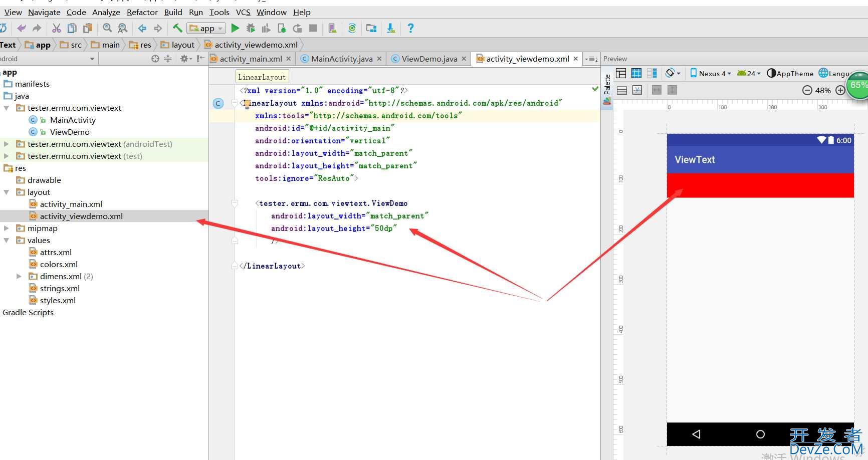This screenshot has width=868, height=460.
Task: Select ViewDemo class in project tree
Action: pyautogui.click(x=70, y=132)
